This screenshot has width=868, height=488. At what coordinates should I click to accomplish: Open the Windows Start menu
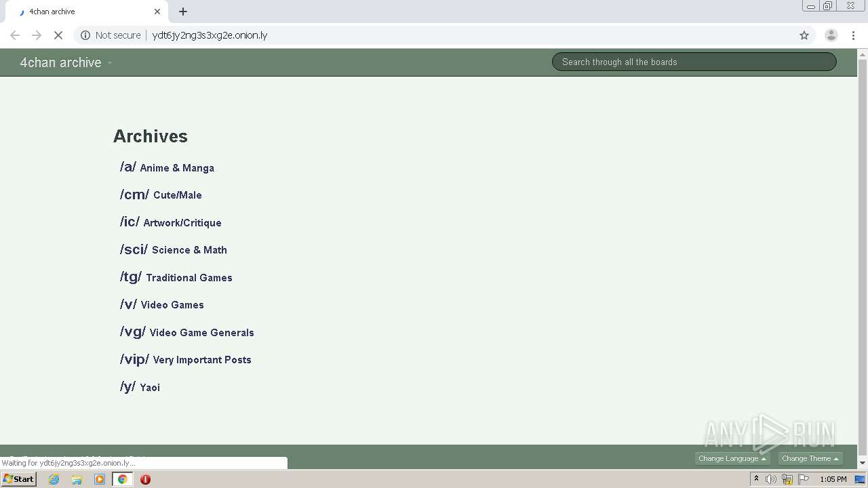(x=19, y=479)
